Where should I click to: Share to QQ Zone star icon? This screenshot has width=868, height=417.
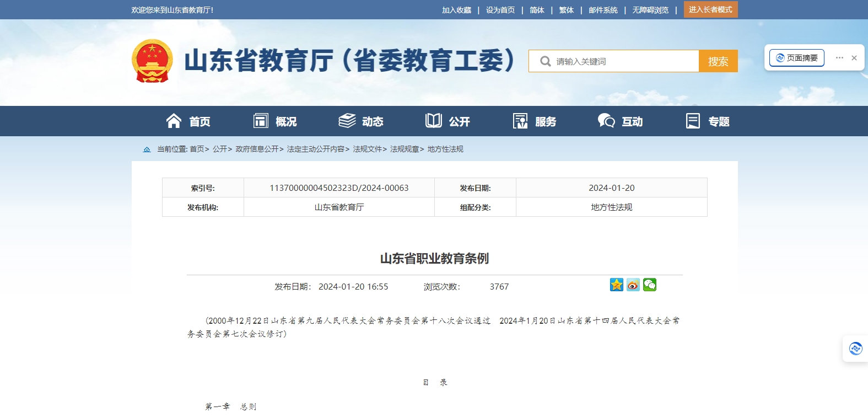click(x=616, y=285)
